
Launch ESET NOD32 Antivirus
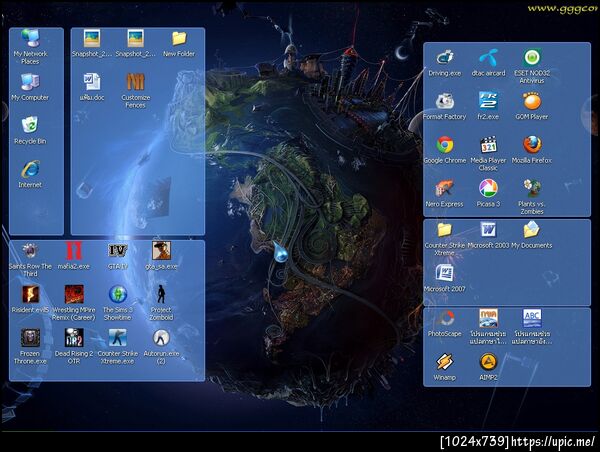point(532,58)
